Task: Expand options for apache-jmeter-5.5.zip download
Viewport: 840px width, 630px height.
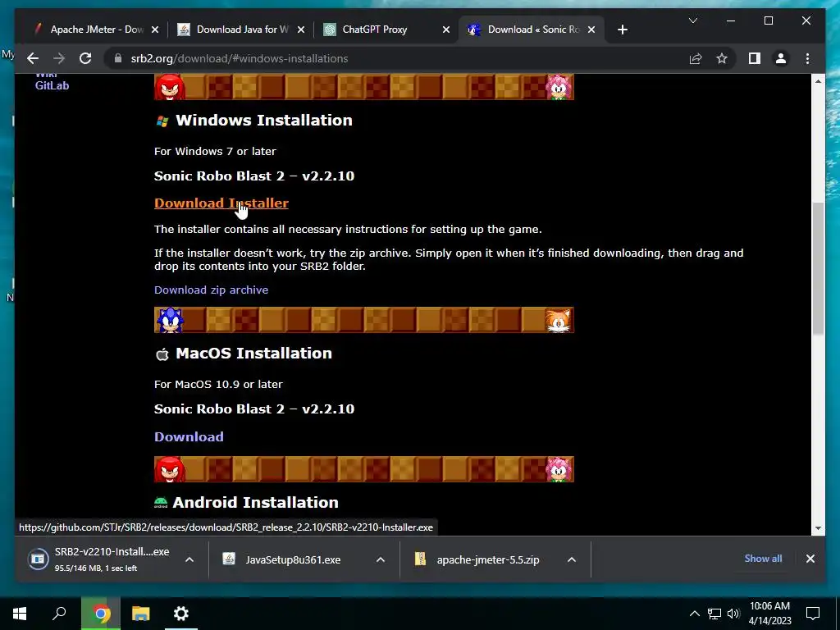Action: (572, 559)
